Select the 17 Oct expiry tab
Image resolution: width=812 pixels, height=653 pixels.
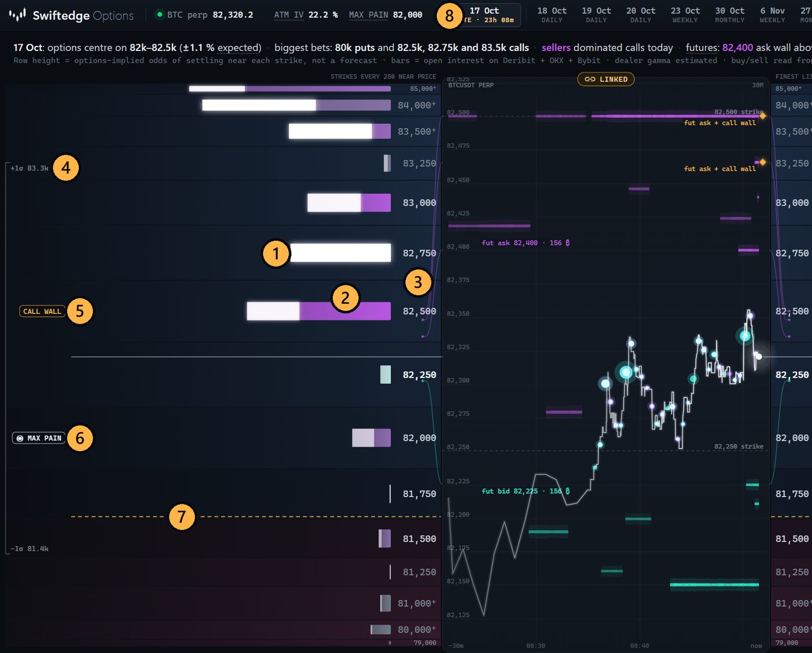click(x=484, y=15)
